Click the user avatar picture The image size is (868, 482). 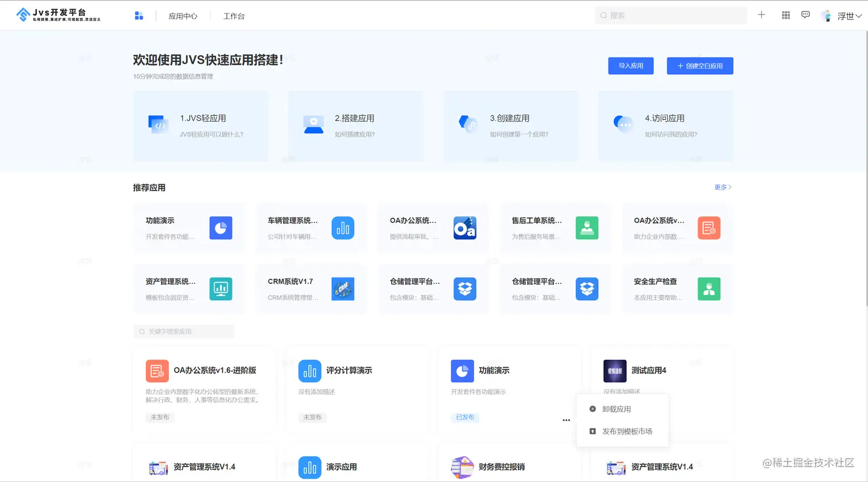coord(827,15)
